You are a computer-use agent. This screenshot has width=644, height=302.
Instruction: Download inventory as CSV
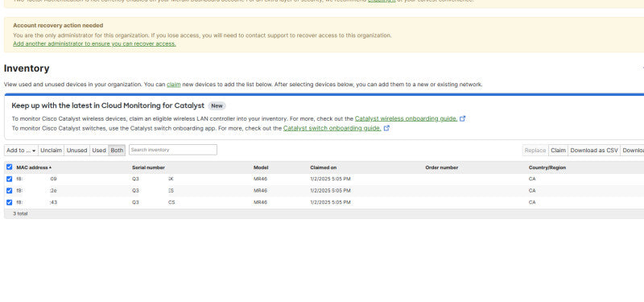pyautogui.click(x=594, y=151)
